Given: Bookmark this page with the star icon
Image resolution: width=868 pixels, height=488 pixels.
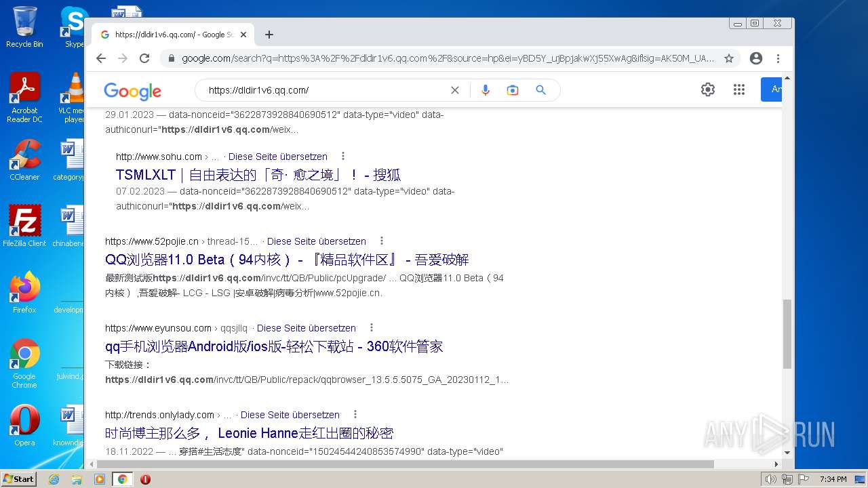Looking at the screenshot, I should pos(729,58).
